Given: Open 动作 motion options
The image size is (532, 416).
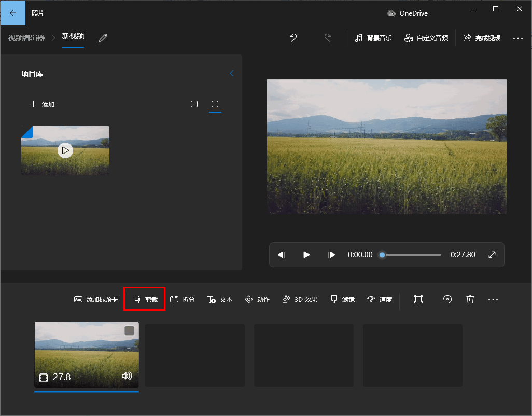Looking at the screenshot, I should [x=257, y=299].
